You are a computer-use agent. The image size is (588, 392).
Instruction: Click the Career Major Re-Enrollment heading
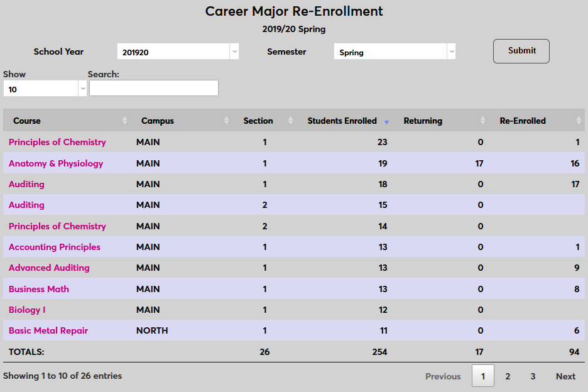294,11
